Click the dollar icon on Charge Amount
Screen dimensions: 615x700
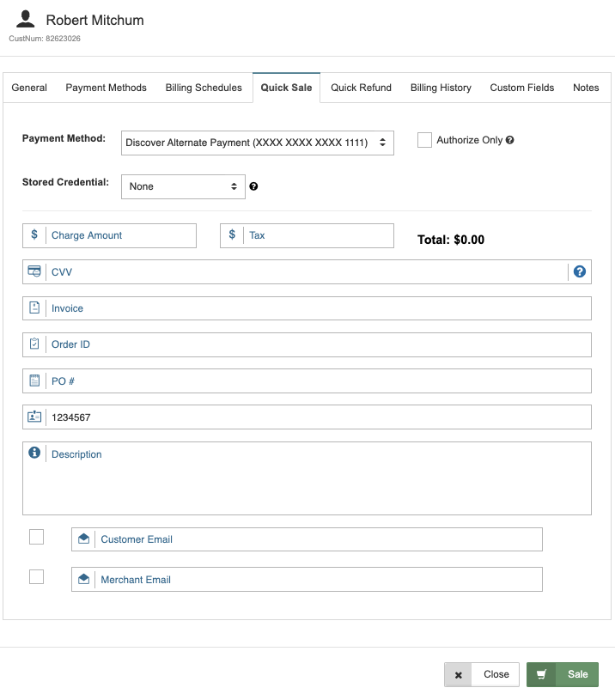click(x=34, y=234)
